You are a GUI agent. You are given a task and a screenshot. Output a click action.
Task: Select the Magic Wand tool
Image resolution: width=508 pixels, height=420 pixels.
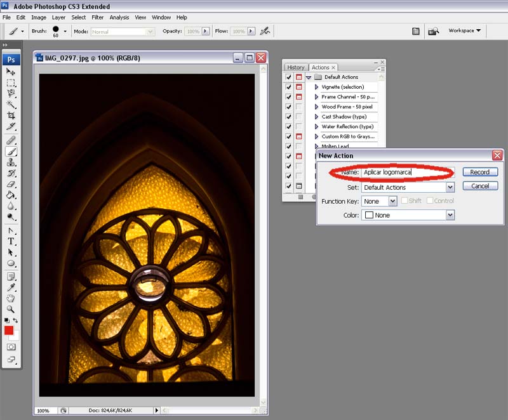pos(11,104)
